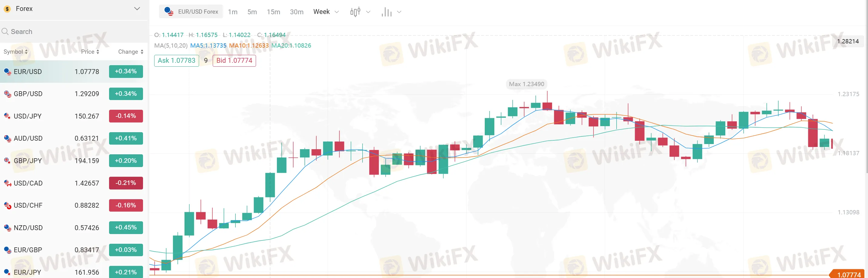Sort list by Change column

130,52
